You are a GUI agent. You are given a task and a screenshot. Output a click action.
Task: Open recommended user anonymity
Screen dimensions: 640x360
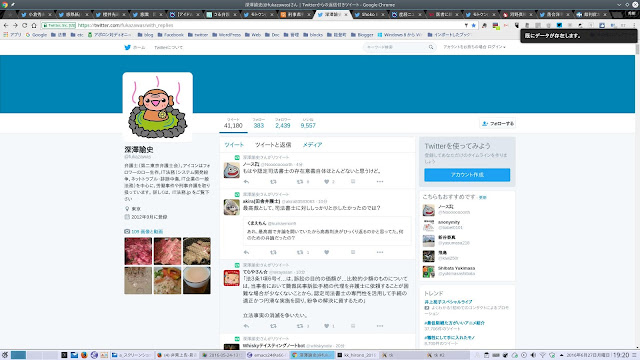449,222
